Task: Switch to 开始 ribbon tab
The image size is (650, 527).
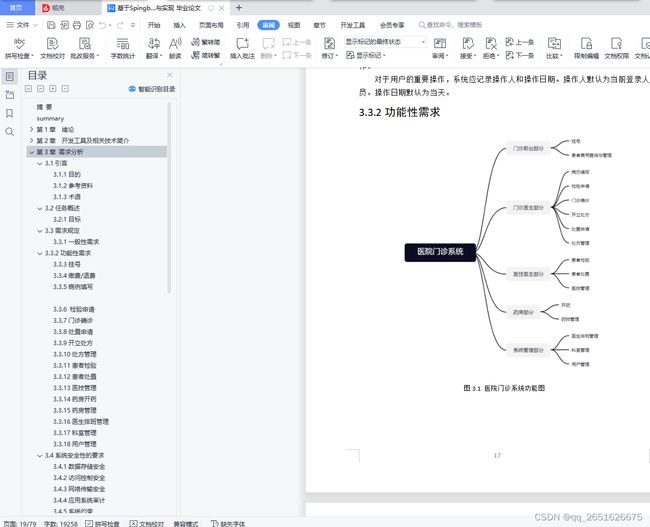Action: (x=154, y=25)
